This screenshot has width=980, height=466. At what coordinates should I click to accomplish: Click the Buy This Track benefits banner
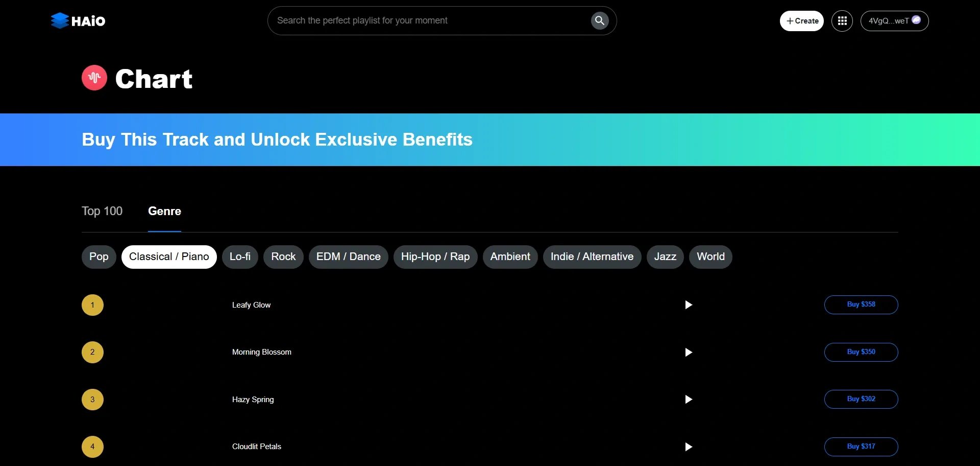(x=490, y=139)
